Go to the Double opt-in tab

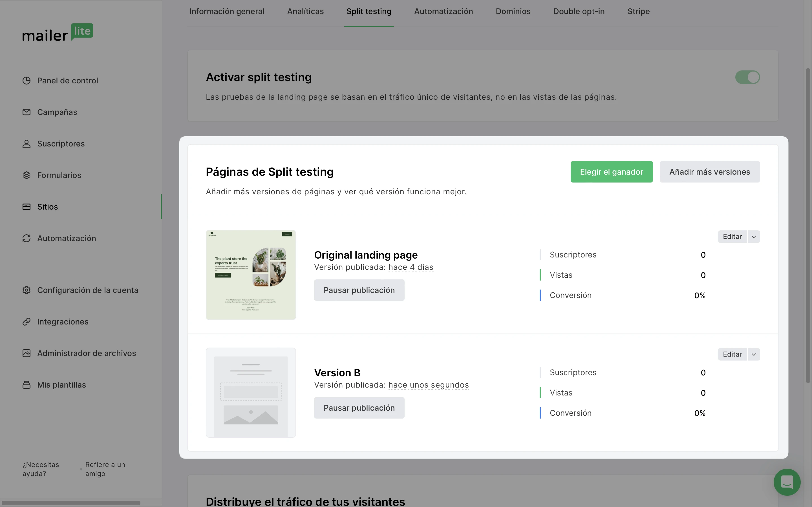tap(579, 11)
